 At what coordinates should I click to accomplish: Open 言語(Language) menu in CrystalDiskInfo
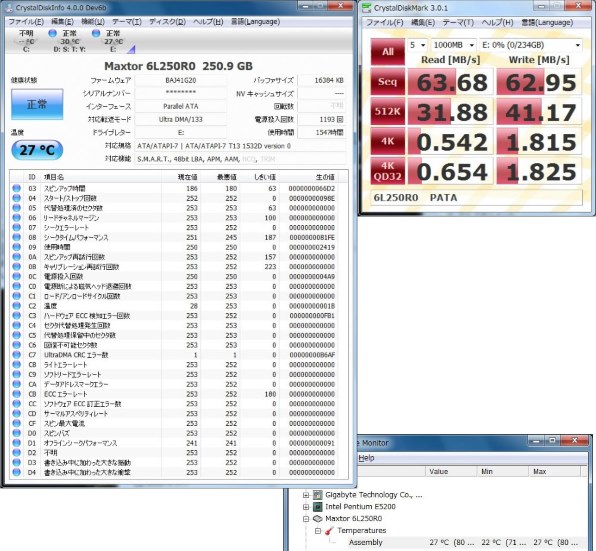(x=255, y=22)
